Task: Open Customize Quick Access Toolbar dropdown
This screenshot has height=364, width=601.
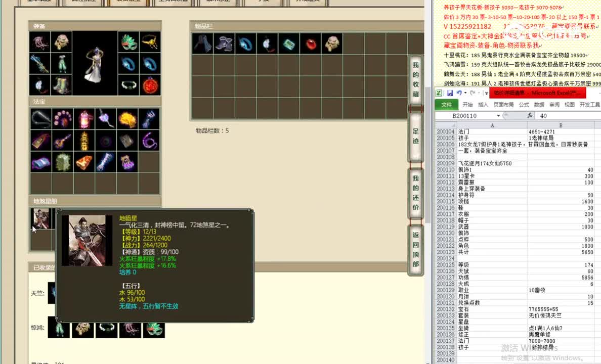Action: [x=486, y=93]
